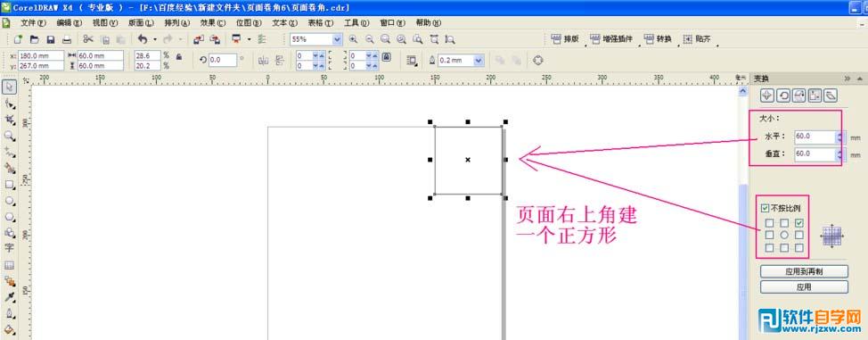Screen dimensions: 868x340
Task: Switch to Position tab in Transform docker
Action: tap(766, 95)
